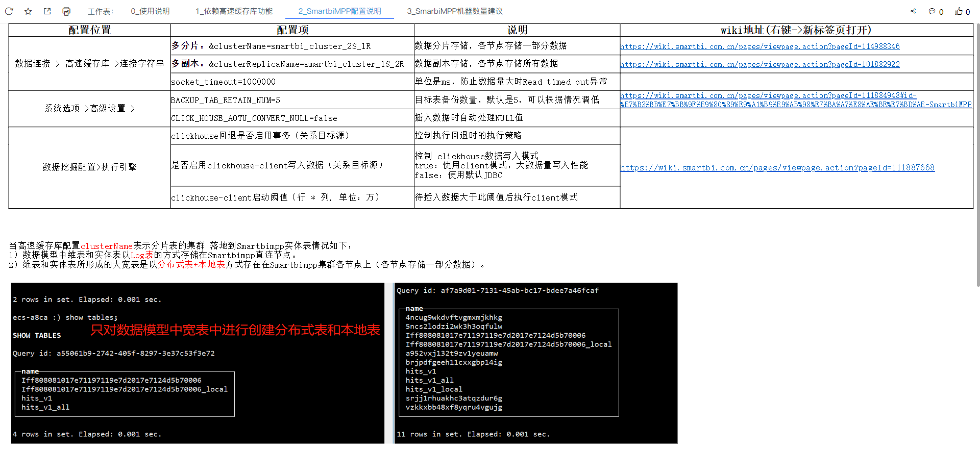Click the red 分布式表+本地表 text
The image size is (980, 449).
tap(191, 264)
